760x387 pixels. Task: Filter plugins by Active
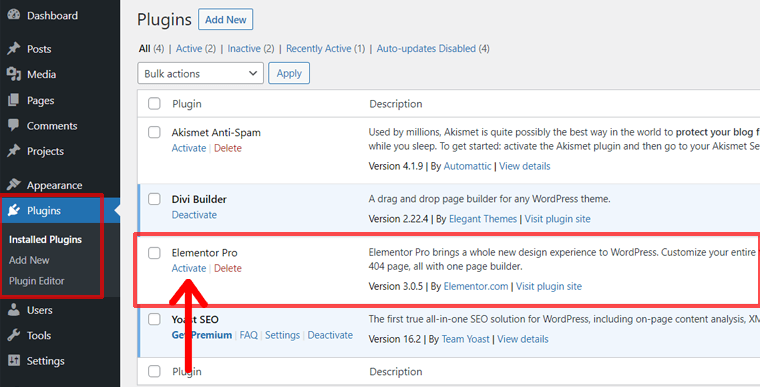[x=189, y=48]
